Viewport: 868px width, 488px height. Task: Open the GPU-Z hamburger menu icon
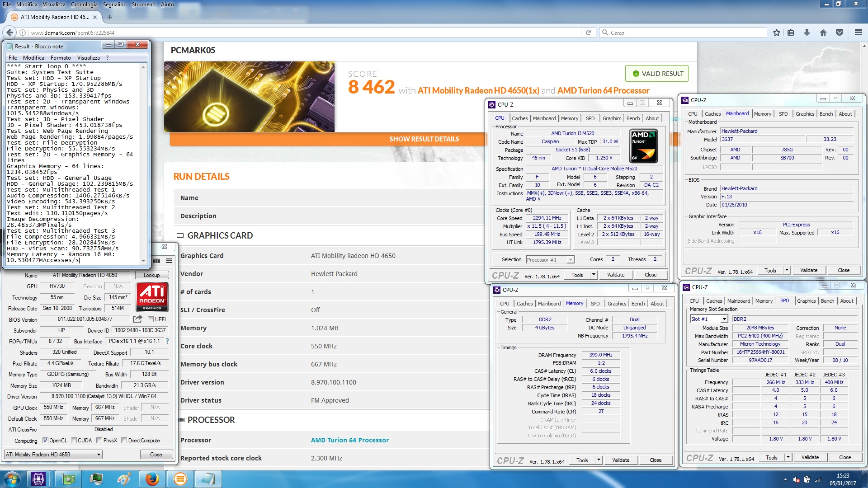(169, 261)
